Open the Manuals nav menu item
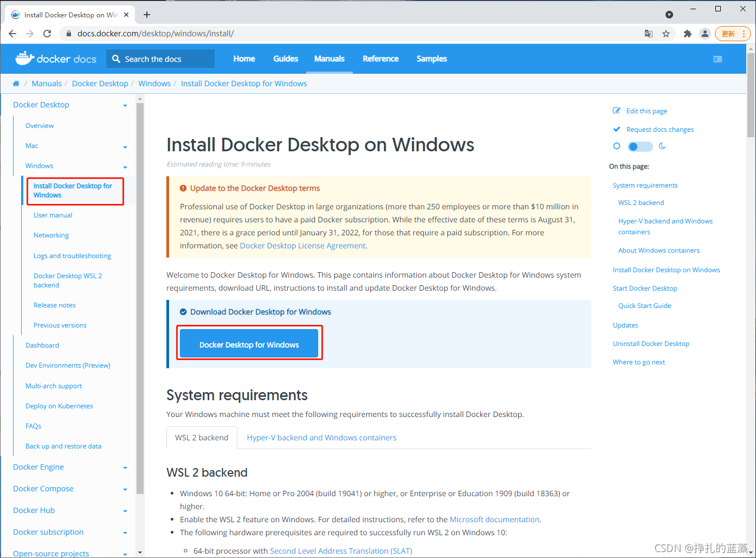The image size is (756, 558). [x=329, y=59]
